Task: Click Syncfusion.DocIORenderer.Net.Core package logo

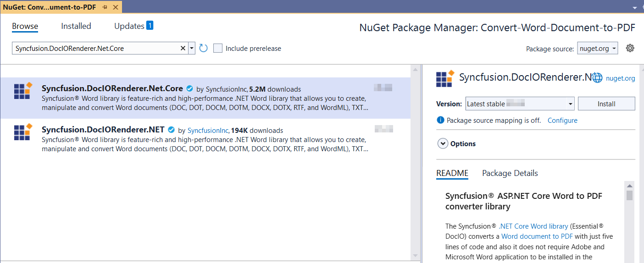Action: 23,90
